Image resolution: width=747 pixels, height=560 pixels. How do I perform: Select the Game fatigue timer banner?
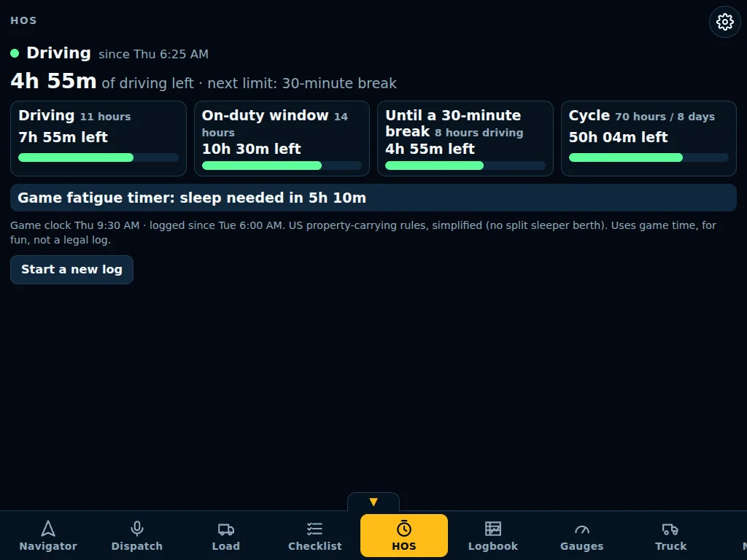click(x=373, y=198)
